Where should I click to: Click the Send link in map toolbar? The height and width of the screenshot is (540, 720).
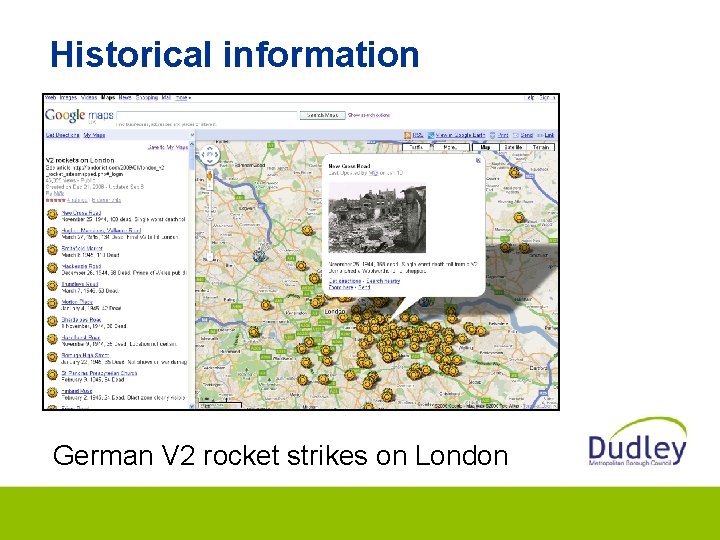click(x=527, y=135)
